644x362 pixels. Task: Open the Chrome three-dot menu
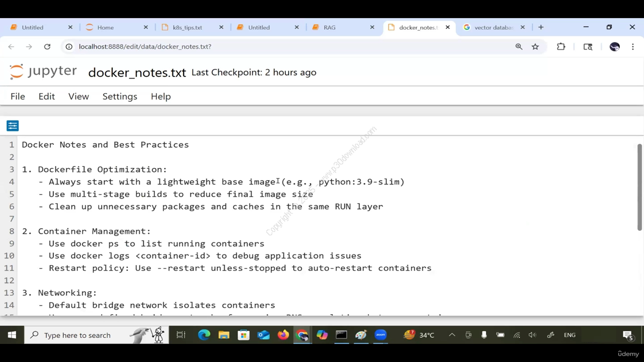(633, 46)
